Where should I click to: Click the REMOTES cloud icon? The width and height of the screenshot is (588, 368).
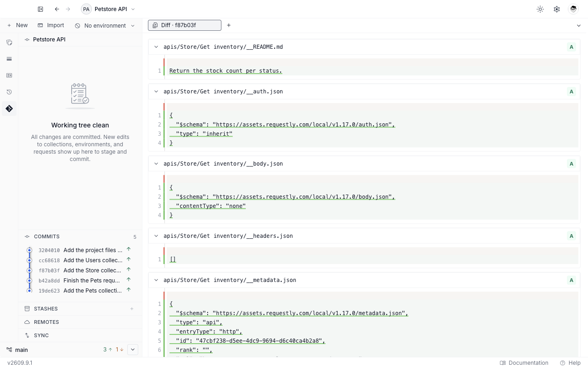point(27,322)
